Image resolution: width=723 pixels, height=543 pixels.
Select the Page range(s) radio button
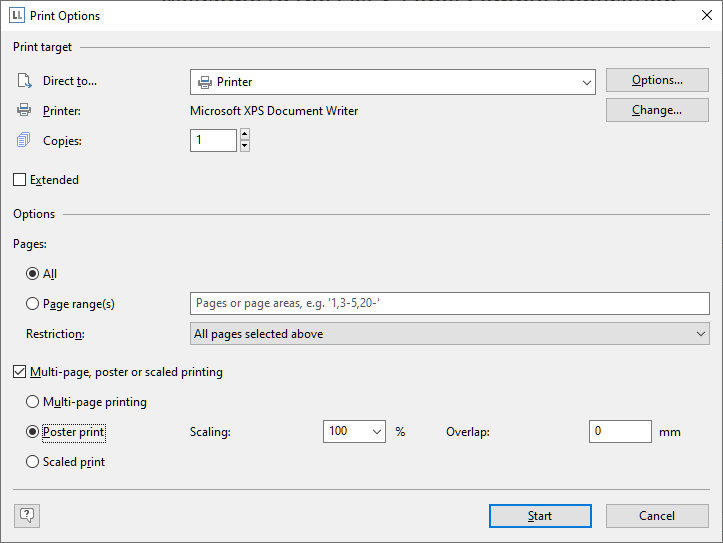(x=32, y=304)
